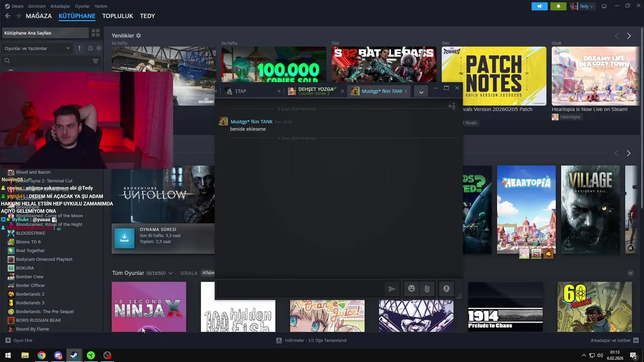The width and height of the screenshot is (644, 362).
Task: Open Arkadaşlar ve Sohbet friends list
Action: click(x=614, y=340)
